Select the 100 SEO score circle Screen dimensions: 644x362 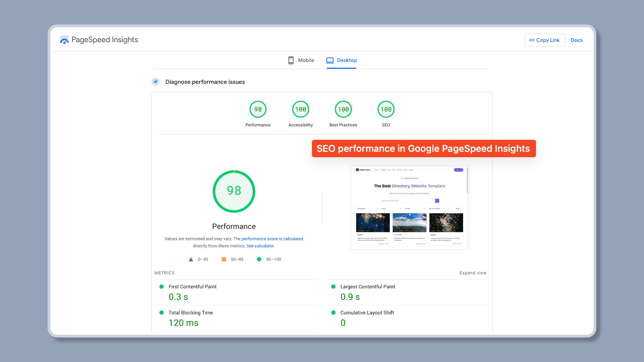coord(386,109)
